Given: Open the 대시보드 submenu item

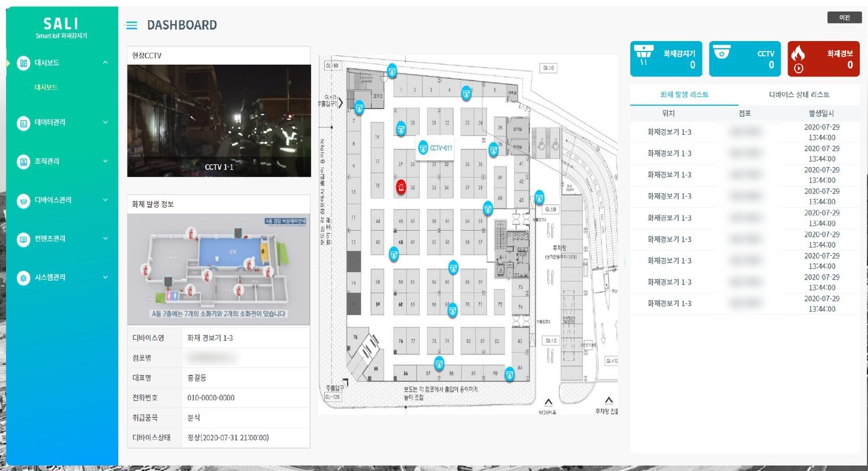Looking at the screenshot, I should pos(46,87).
